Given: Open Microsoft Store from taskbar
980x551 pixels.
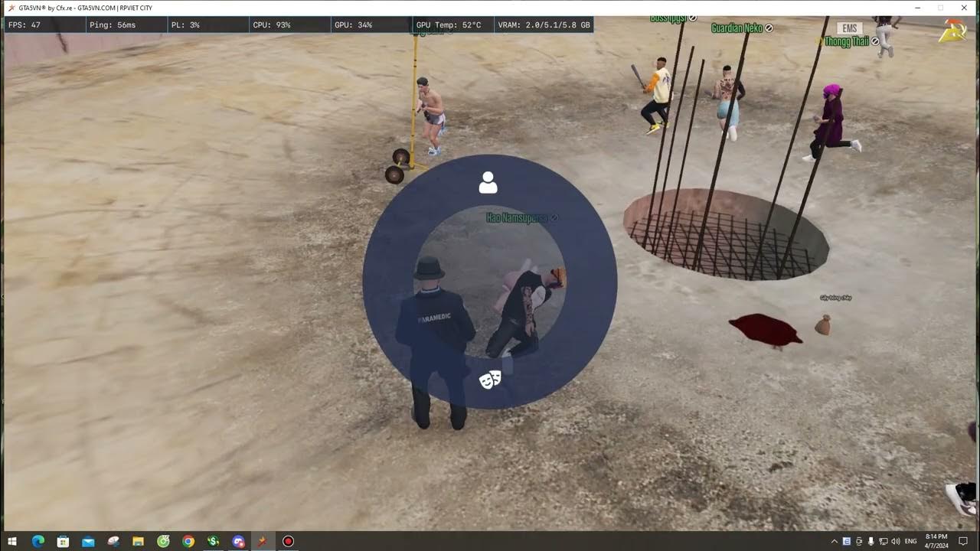Looking at the screenshot, I should pos(63,541).
